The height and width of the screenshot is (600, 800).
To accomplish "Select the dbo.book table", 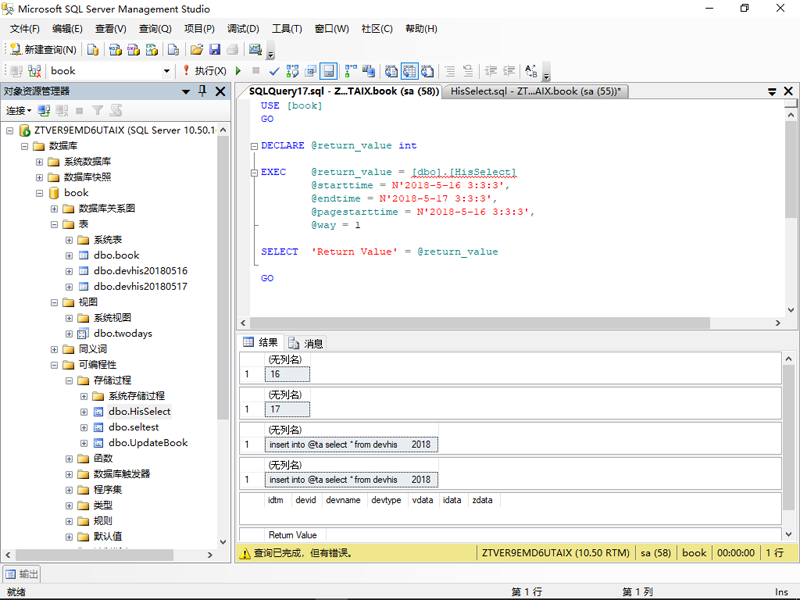I will [x=116, y=256].
